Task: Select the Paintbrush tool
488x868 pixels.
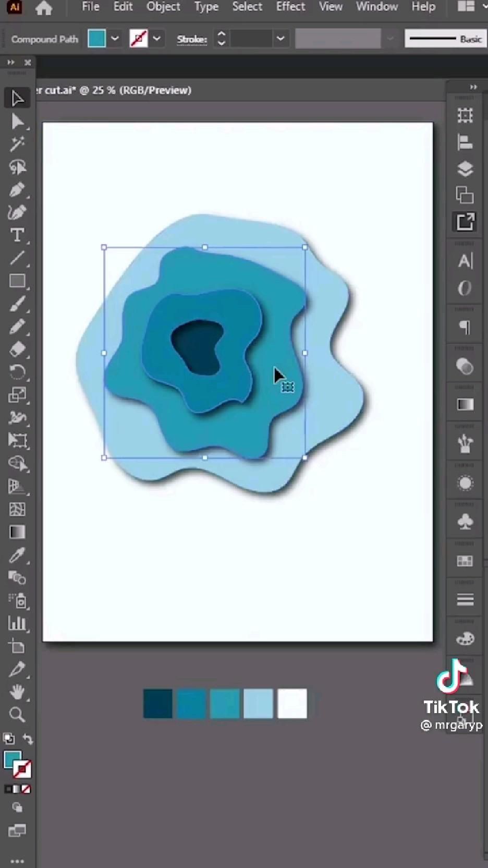Action: click(17, 304)
